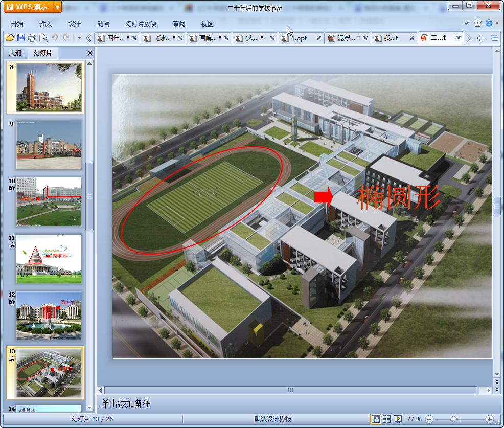This screenshot has height=428, width=504.
Task: Zoom in with the plus button
Action: pos(489,419)
